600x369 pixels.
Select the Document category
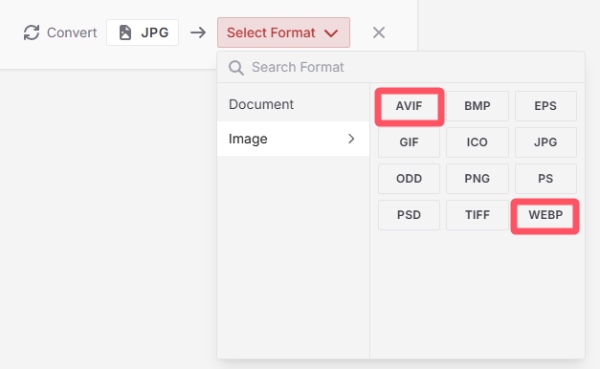pos(293,104)
